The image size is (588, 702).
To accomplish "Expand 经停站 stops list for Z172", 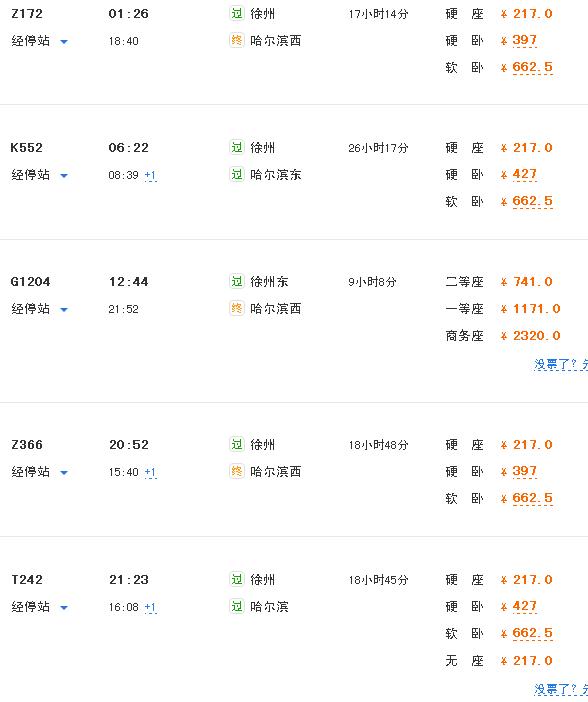I will pos(39,41).
